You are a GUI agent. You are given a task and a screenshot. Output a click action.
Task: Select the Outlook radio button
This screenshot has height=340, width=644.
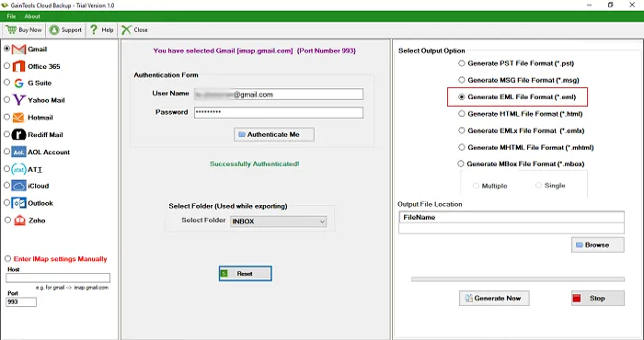(x=7, y=202)
